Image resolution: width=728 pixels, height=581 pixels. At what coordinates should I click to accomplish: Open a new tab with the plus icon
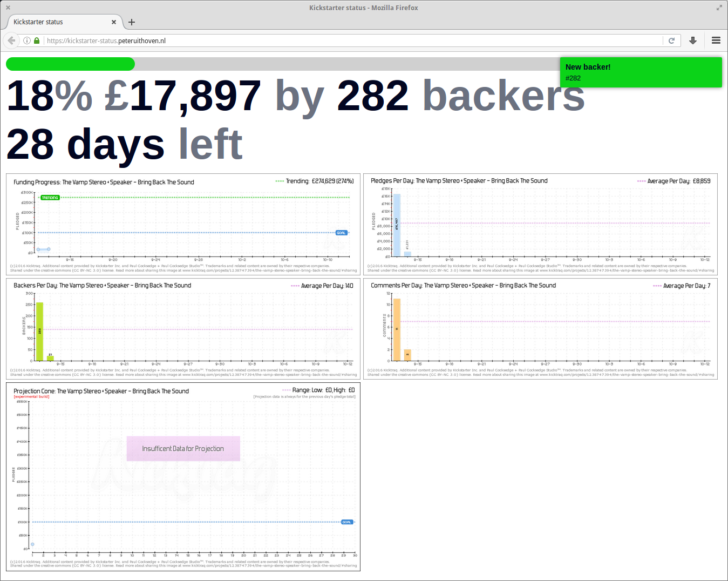coord(132,22)
